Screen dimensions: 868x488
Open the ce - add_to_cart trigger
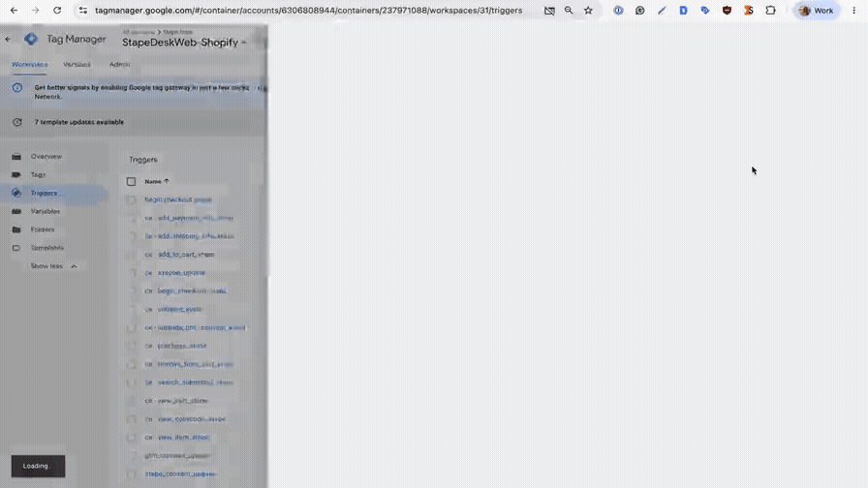coord(179,255)
